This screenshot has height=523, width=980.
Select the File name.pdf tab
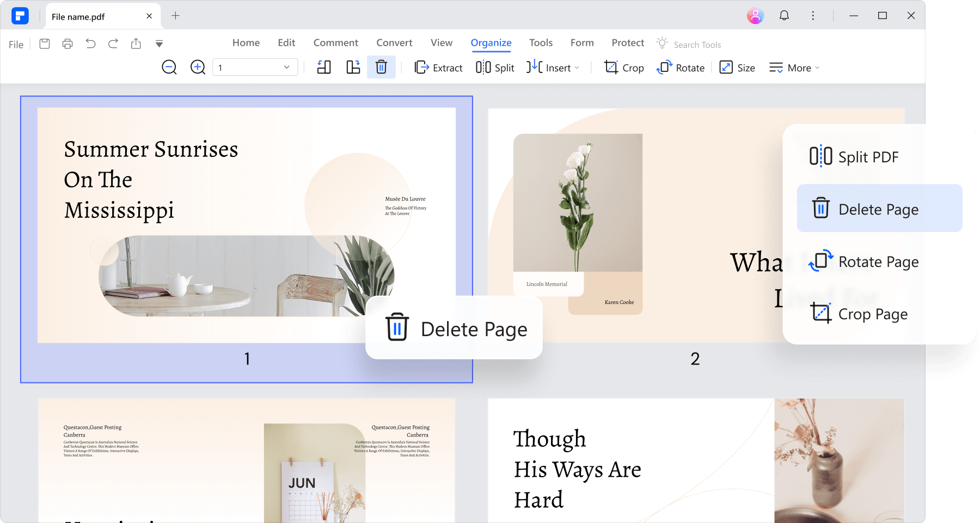coord(103,16)
